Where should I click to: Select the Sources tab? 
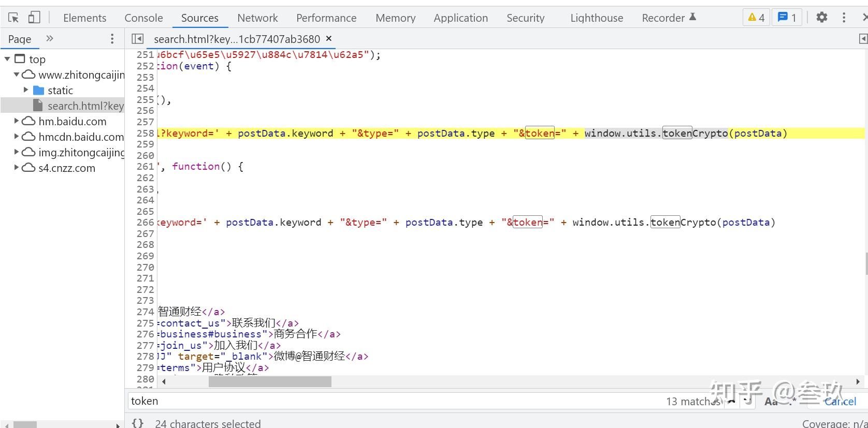(x=199, y=18)
